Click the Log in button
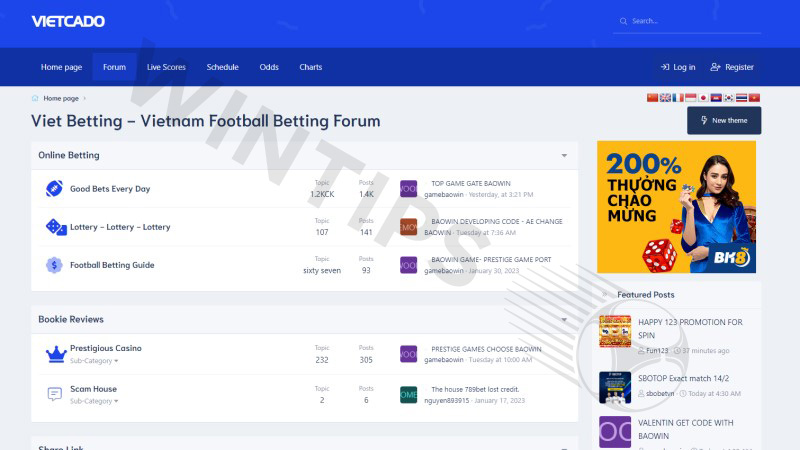This screenshot has width=800, height=450. 678,67
